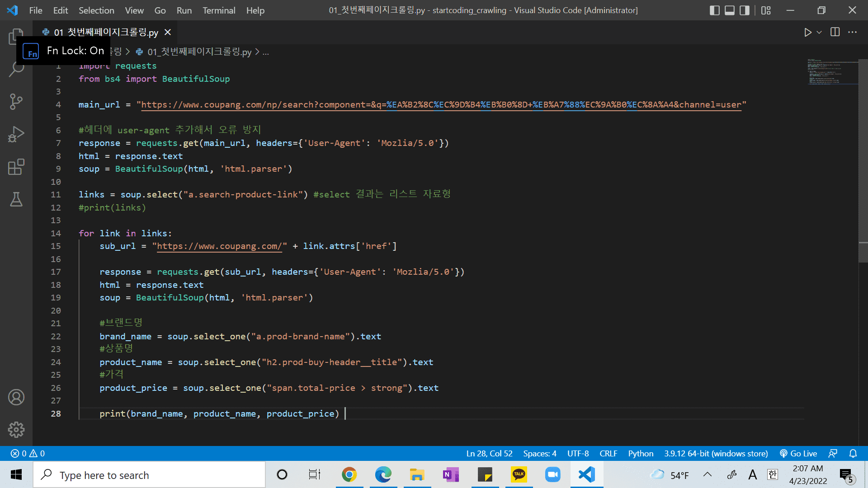Switch to Google Chrome in taskbar

349,475
